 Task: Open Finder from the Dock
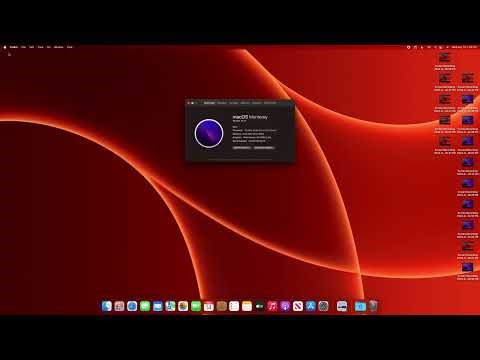click(x=107, y=306)
